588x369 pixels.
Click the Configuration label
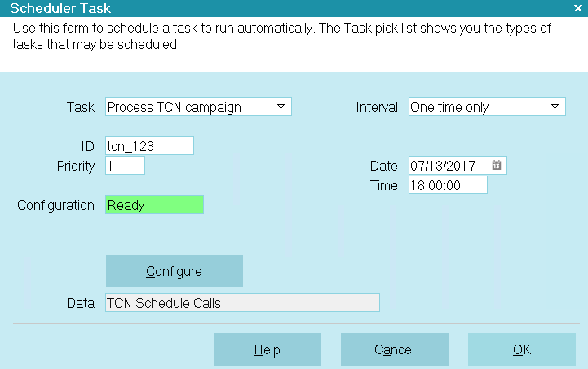[x=56, y=206]
